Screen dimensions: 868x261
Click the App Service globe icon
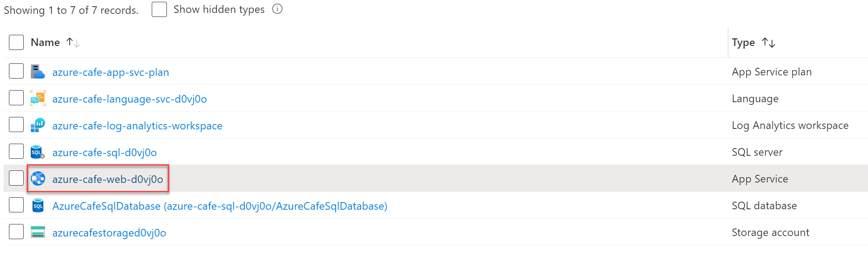pos(38,178)
